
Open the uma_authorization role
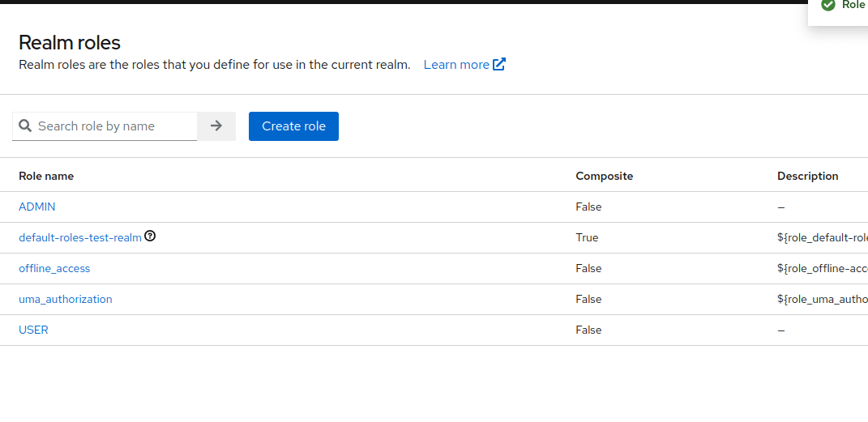(x=66, y=299)
